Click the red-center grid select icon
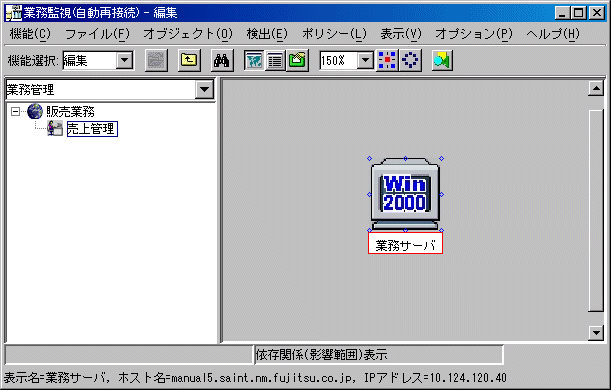This screenshot has height=390, width=611. 387,60
